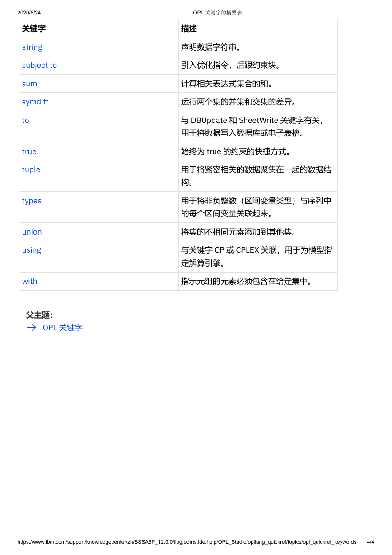Image resolution: width=392 pixels, height=555 pixels.
Task: Click the 描述 column header
Action: (x=189, y=28)
